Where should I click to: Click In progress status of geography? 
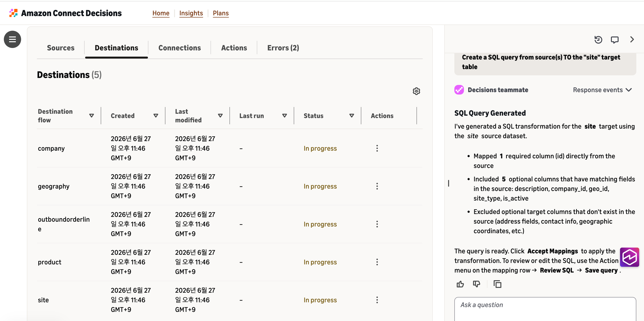tap(320, 186)
